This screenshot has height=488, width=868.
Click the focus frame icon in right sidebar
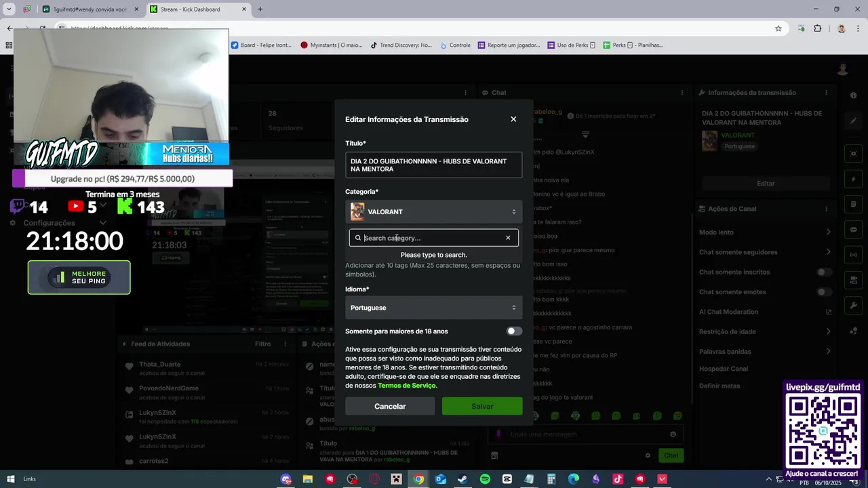click(x=854, y=155)
